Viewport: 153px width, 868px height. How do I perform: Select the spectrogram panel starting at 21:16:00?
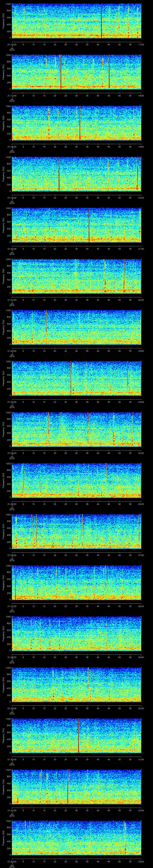[x=76, y=21]
